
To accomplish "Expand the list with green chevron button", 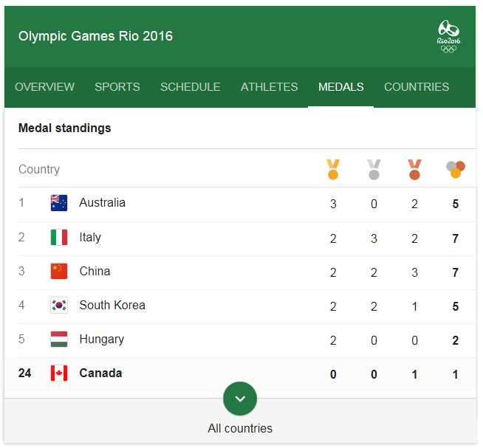I will coord(240,399).
